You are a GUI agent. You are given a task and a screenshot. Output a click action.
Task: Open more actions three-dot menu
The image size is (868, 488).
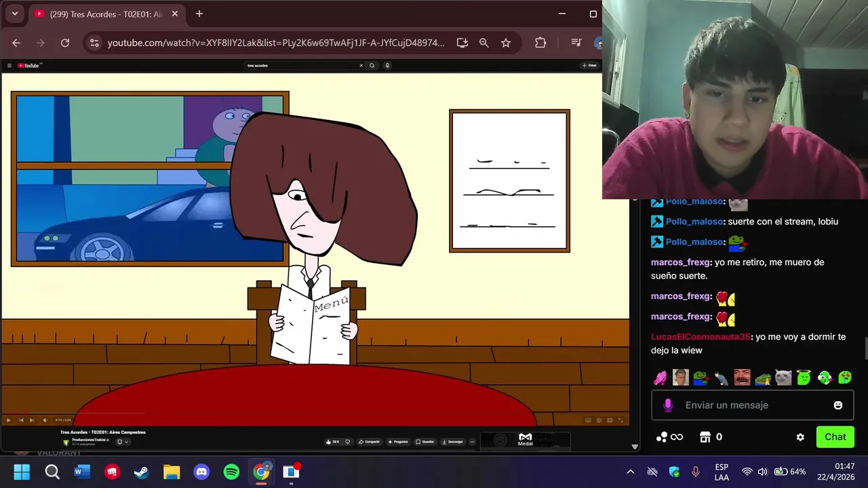pos(473,442)
